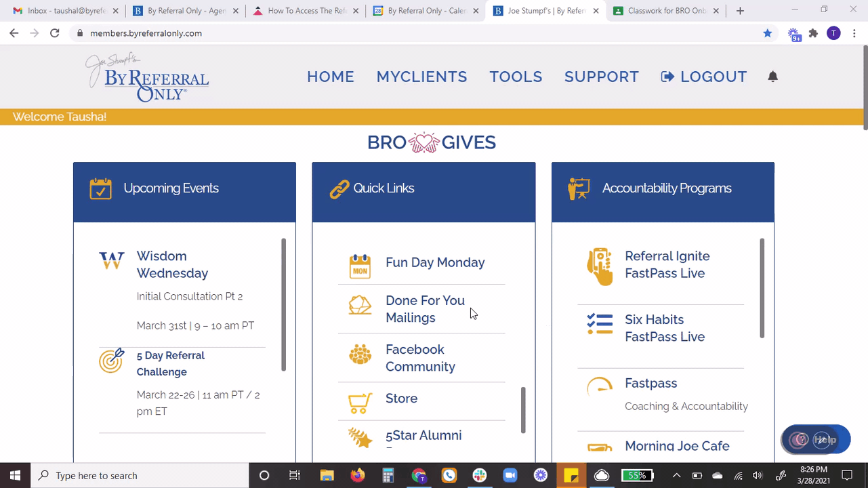Open the Facebook Community link
868x488 pixels.
pyautogui.click(x=420, y=358)
